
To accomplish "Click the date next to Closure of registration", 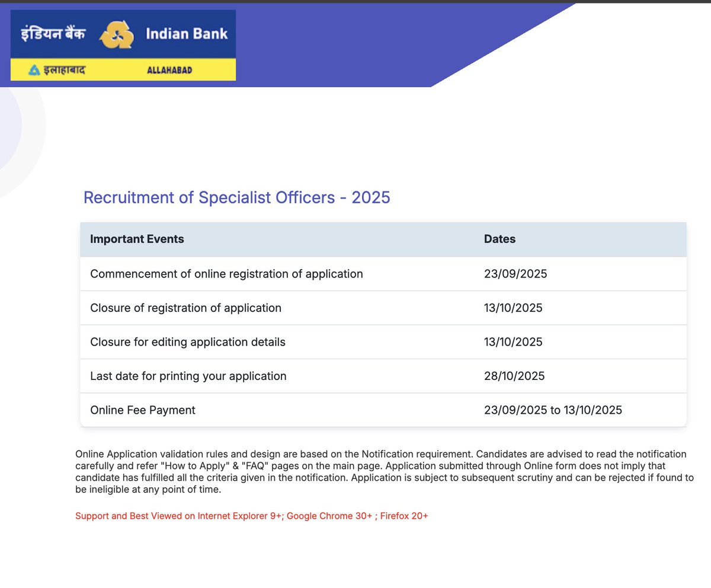I will tap(513, 308).
